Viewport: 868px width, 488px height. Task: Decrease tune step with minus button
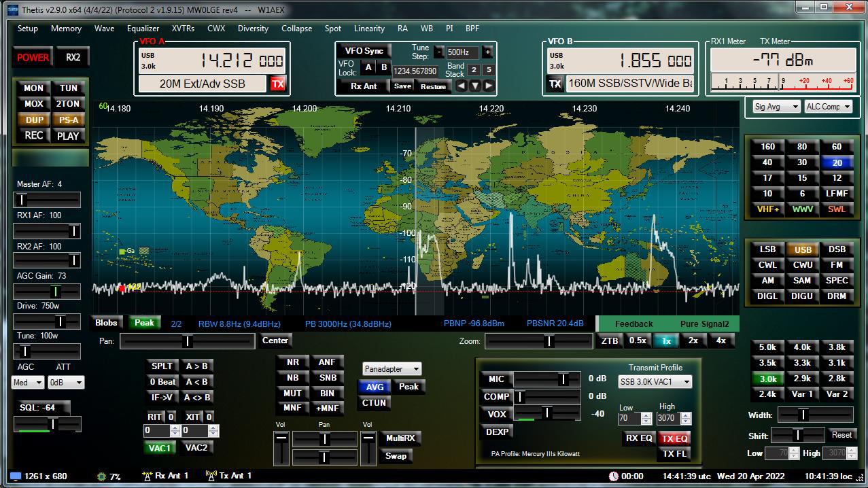(438, 52)
